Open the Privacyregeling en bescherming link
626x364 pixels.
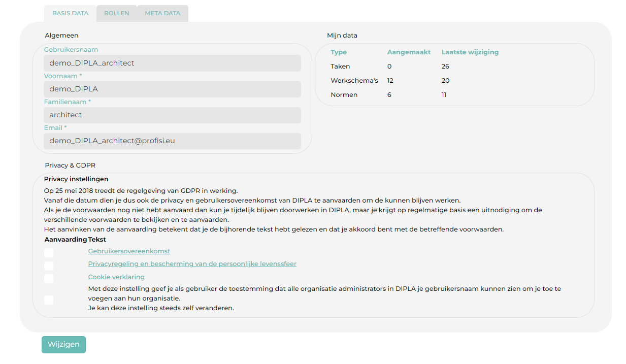coord(192,264)
